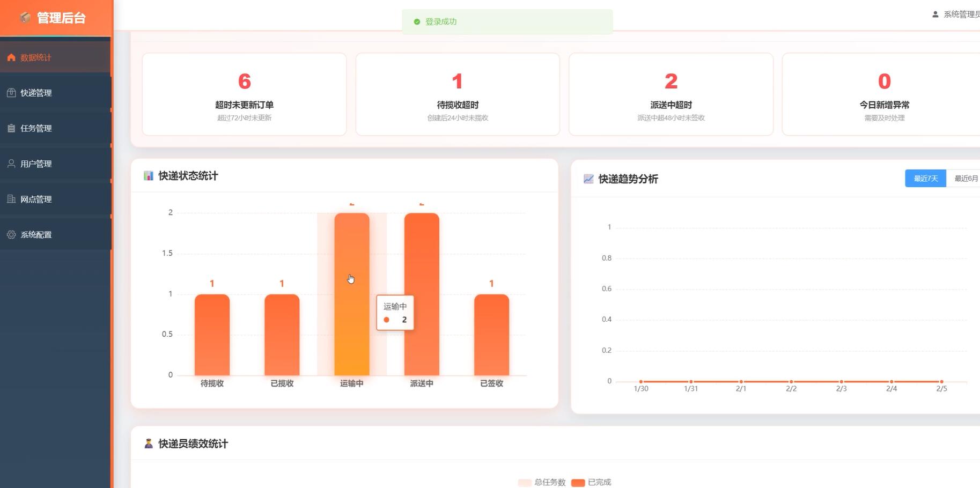Click the person icon next to 用户管理
The height and width of the screenshot is (488, 980).
click(x=11, y=164)
